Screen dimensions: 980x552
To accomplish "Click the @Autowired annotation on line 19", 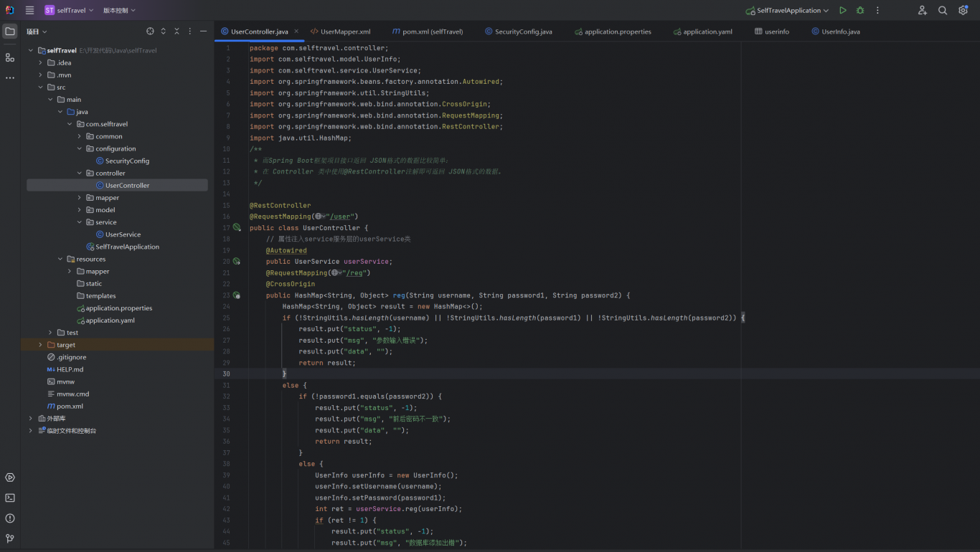I will coord(286,250).
